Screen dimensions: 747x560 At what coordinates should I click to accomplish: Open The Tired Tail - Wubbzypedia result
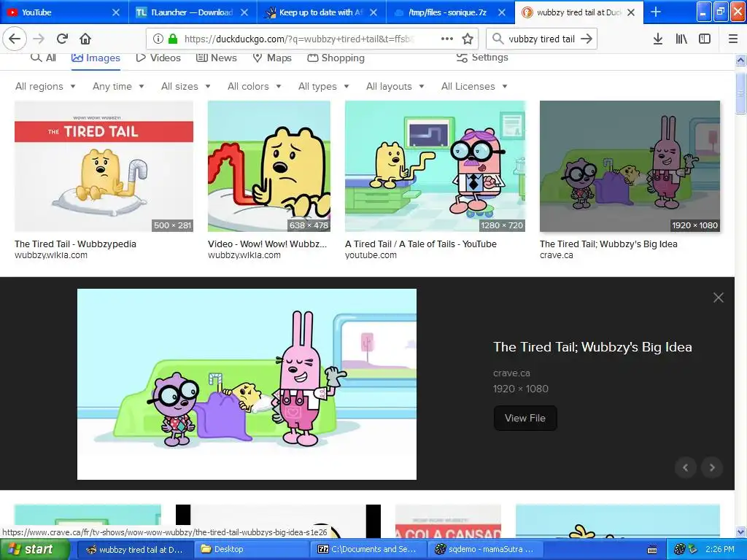point(75,244)
